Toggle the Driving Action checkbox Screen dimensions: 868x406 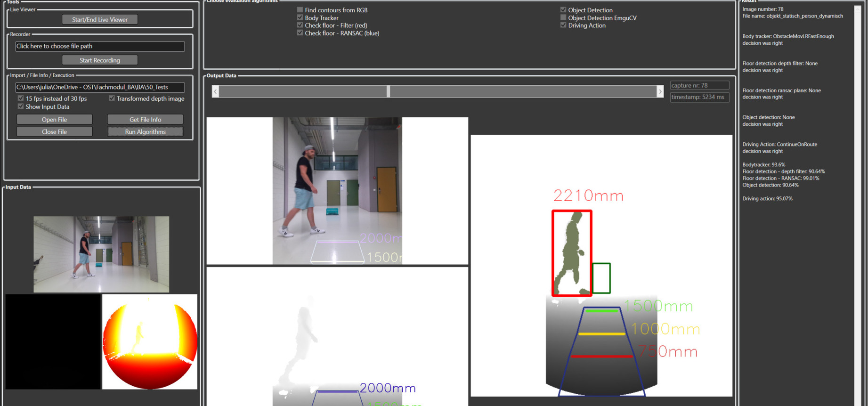click(x=563, y=25)
